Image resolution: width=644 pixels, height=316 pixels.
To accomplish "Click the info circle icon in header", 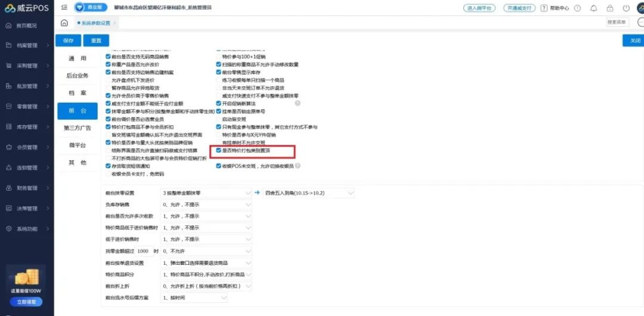I will 577,8.
